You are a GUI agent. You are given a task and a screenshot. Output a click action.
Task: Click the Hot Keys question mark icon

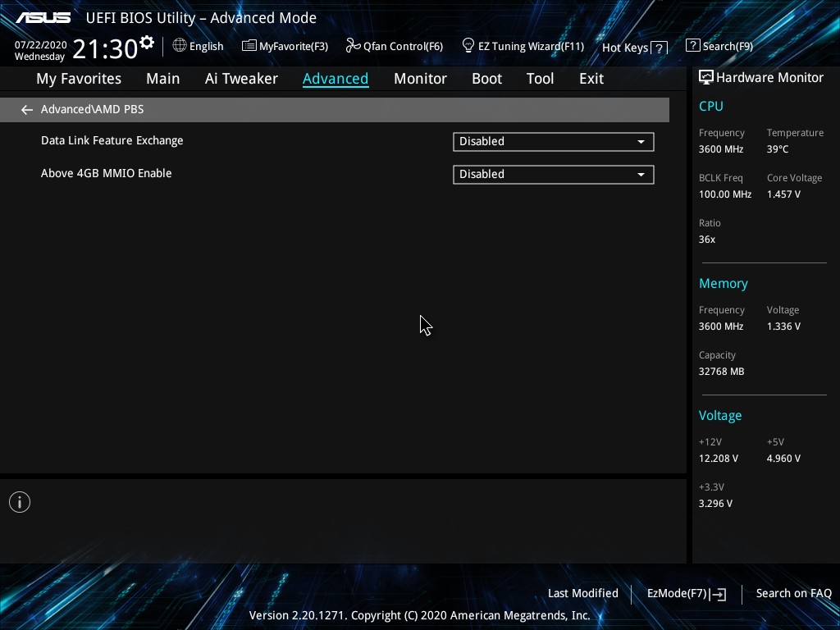659,48
